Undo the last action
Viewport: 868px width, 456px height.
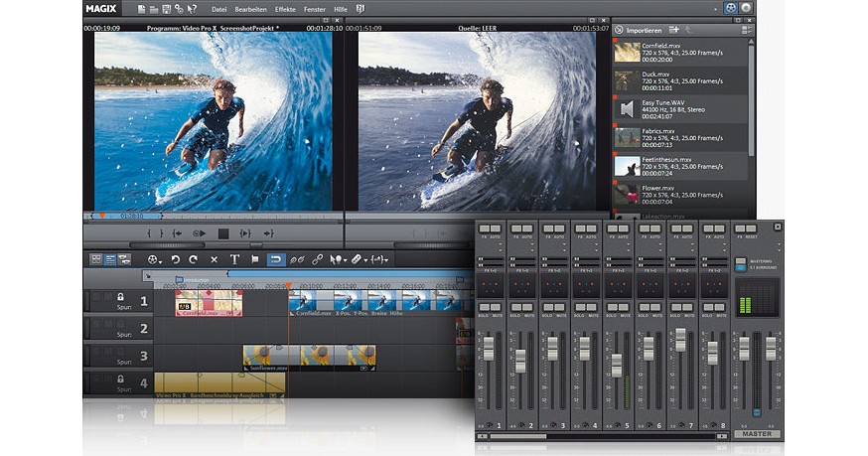pyautogui.click(x=176, y=259)
